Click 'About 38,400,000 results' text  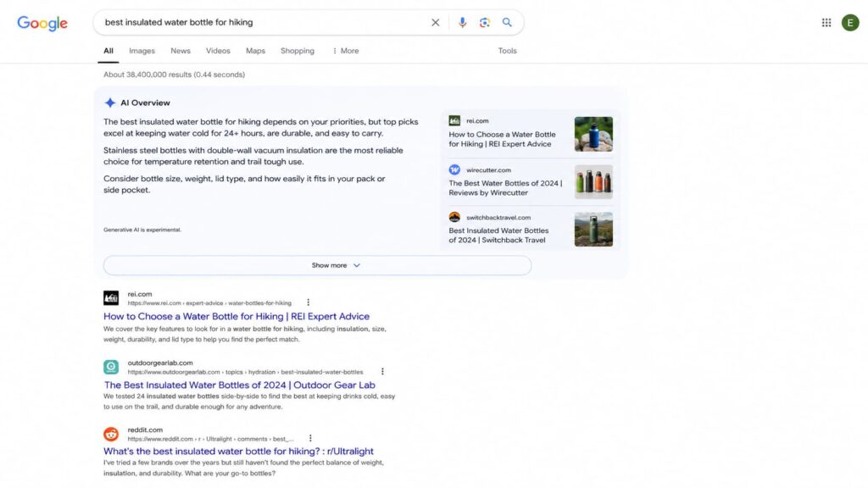(174, 75)
